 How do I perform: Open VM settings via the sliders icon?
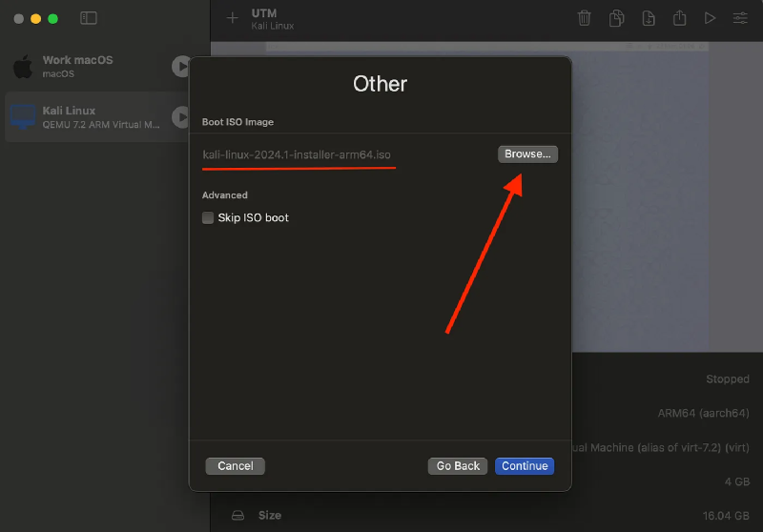click(740, 18)
